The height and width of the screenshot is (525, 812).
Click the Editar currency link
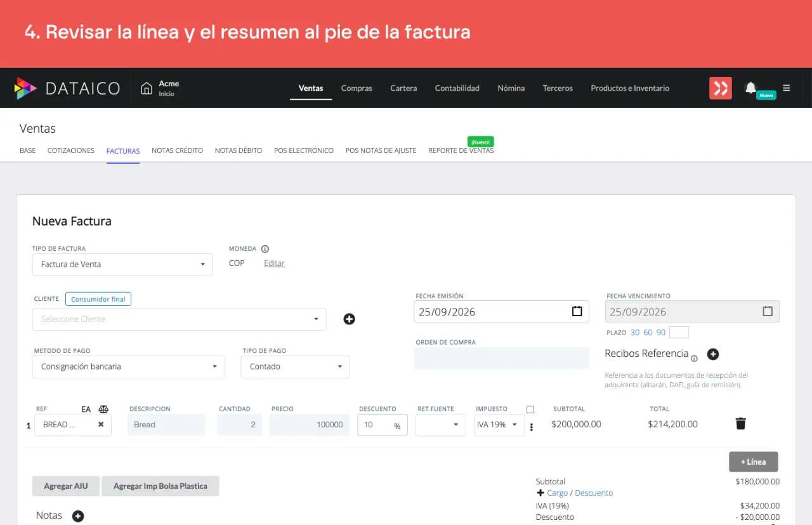274,263
